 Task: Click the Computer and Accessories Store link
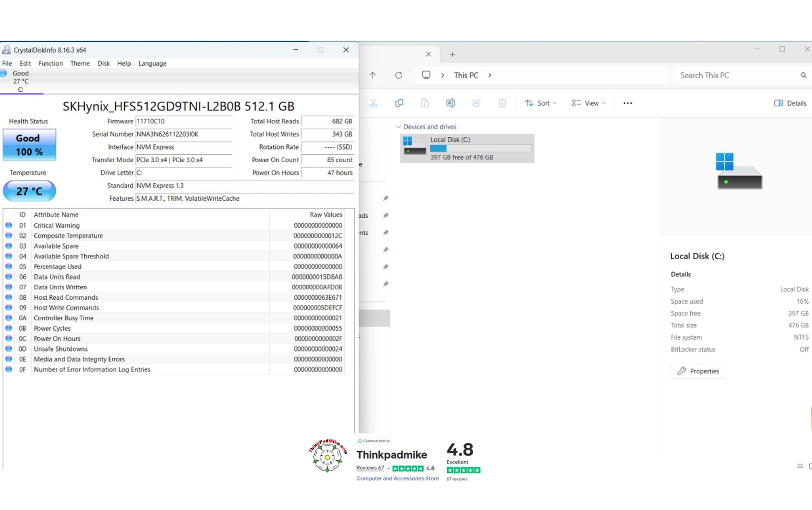coord(397,478)
